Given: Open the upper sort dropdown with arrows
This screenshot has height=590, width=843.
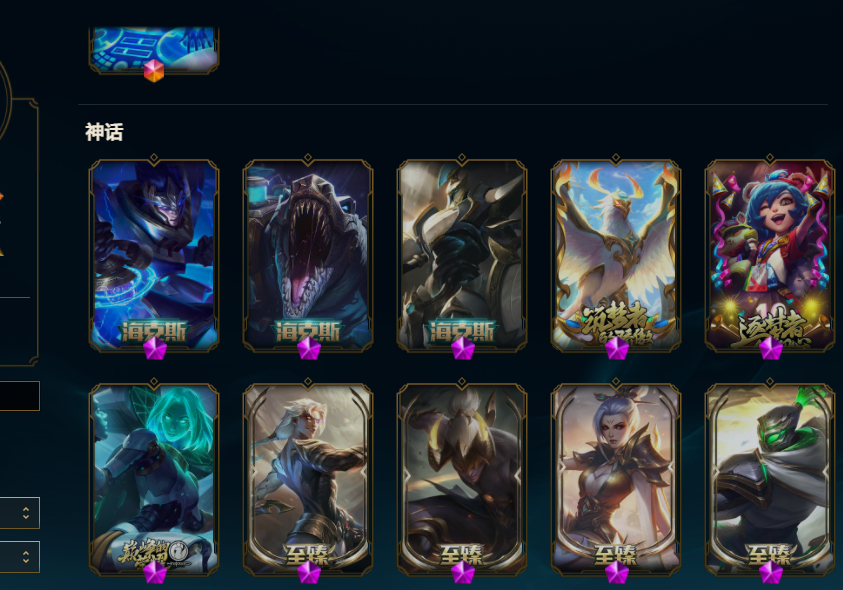Looking at the screenshot, I should point(20,513).
